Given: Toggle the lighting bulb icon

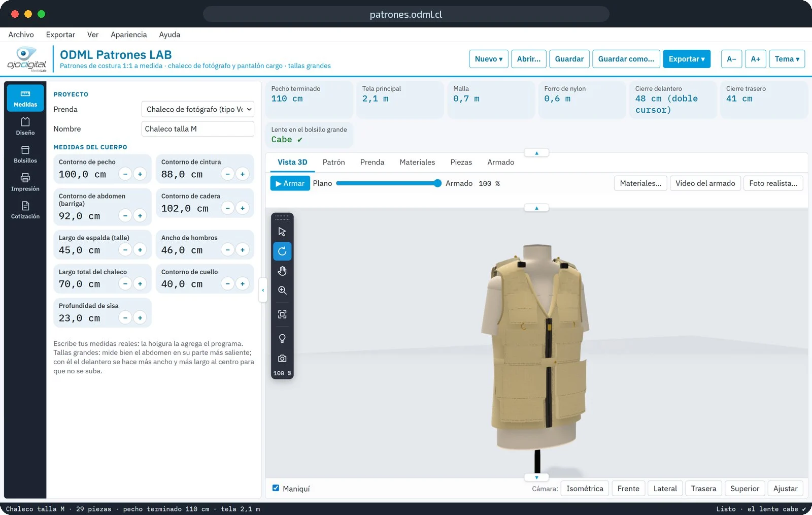Looking at the screenshot, I should point(282,338).
